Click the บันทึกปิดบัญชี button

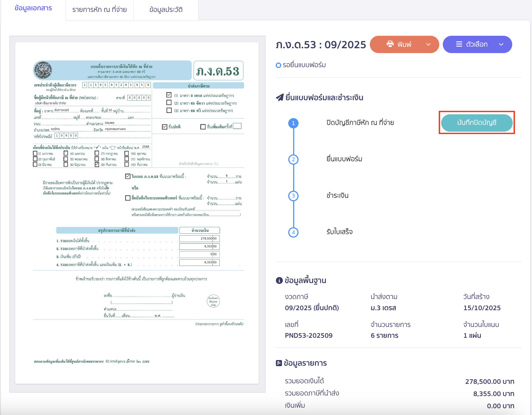[x=477, y=123]
